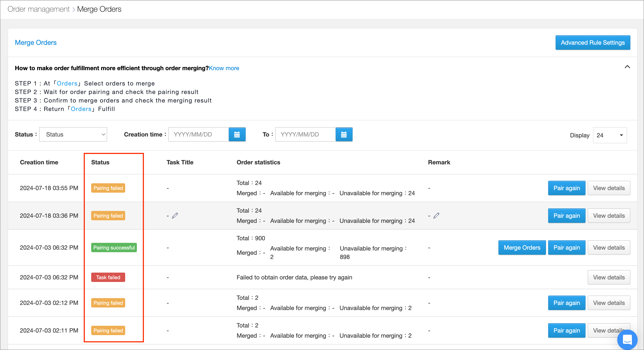Viewport: 644px width, 350px height.
Task: Click Pairing failed badge in 03:55 PM row
Action: pos(108,188)
